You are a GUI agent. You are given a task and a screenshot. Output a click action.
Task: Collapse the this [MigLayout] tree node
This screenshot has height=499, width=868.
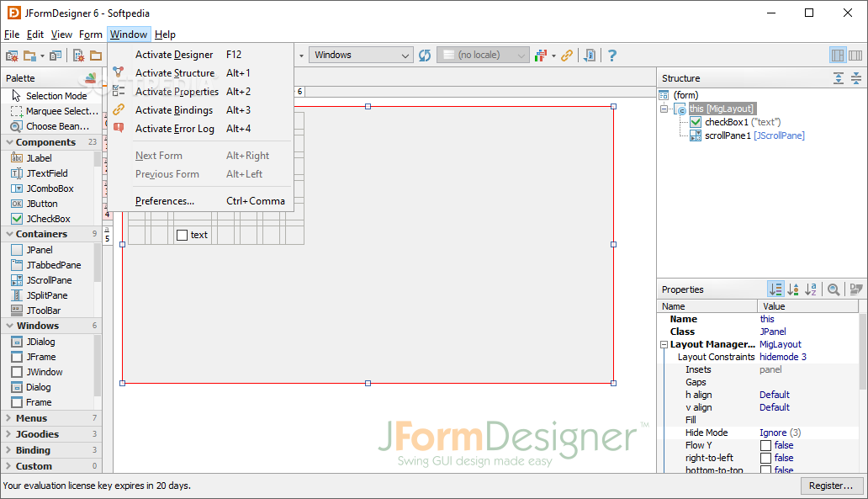pos(664,109)
